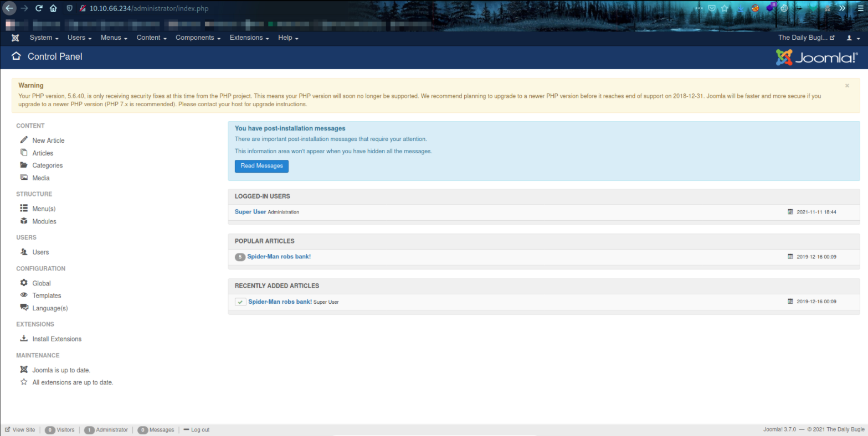Click the Templates eye icon
Screen dimensions: 868x436
tap(24, 295)
